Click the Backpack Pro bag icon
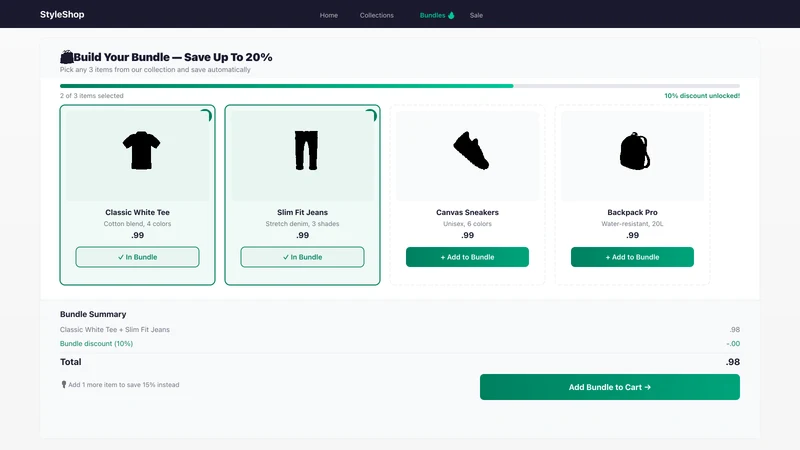The width and height of the screenshot is (800, 450). pyautogui.click(x=635, y=151)
